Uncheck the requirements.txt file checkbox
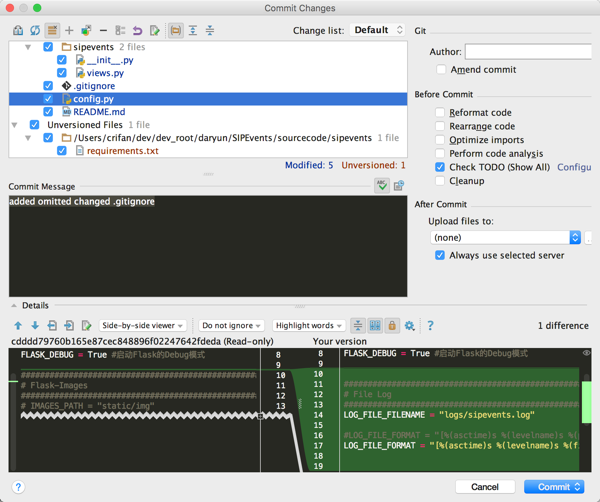600x502 pixels. (62, 151)
